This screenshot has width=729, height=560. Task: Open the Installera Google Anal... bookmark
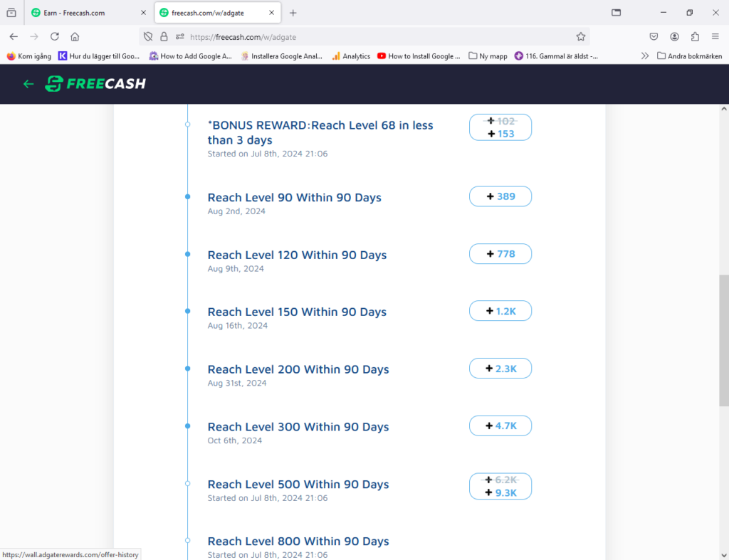281,56
